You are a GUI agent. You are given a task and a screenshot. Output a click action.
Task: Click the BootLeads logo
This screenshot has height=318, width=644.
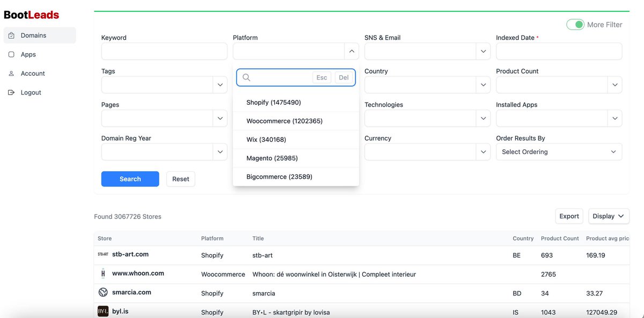[31, 15]
